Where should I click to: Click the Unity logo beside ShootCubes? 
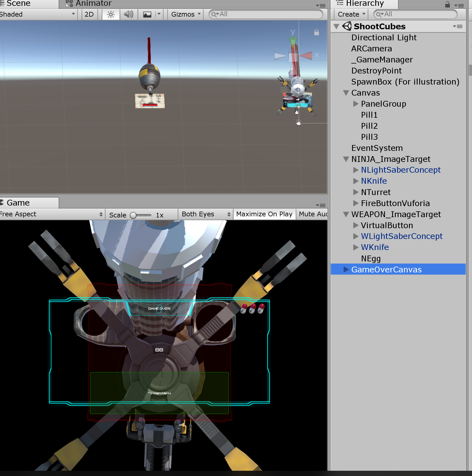(347, 26)
